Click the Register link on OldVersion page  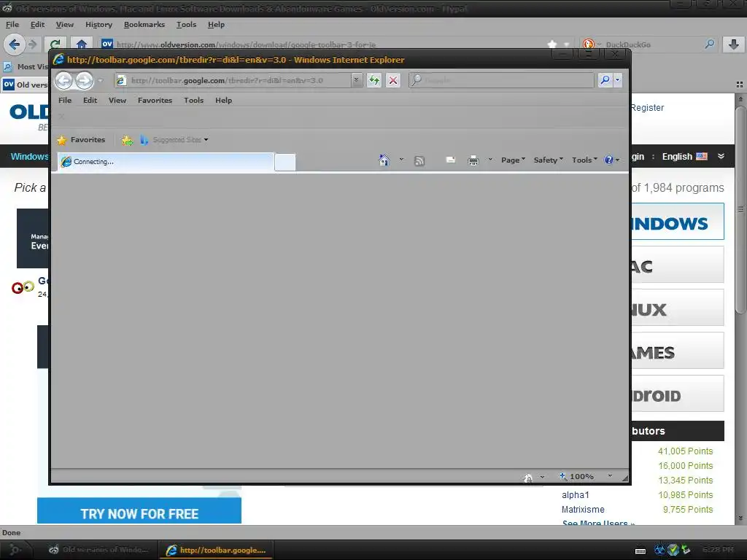[647, 108]
